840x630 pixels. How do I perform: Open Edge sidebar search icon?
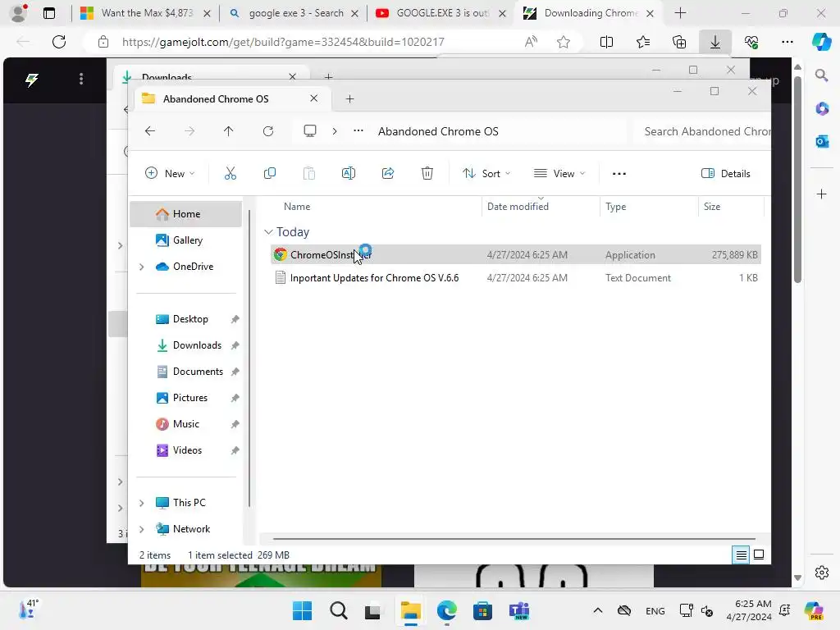point(821,75)
